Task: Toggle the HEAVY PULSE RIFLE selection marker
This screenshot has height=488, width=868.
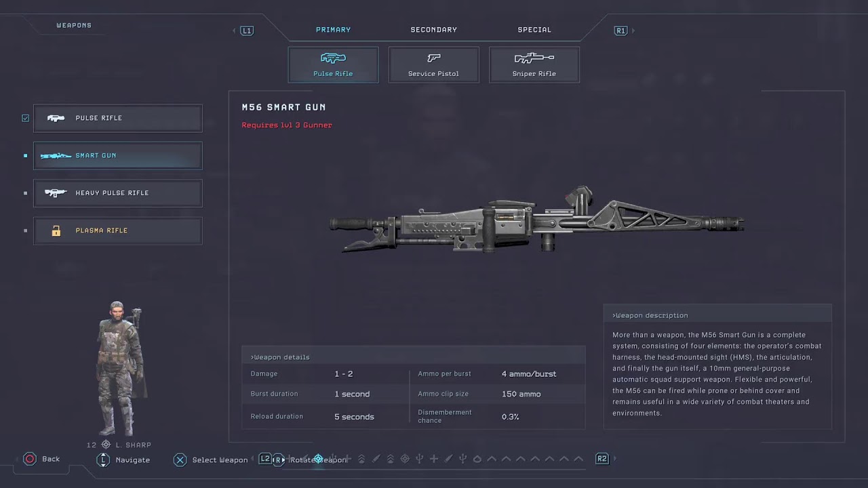Action: tap(26, 193)
